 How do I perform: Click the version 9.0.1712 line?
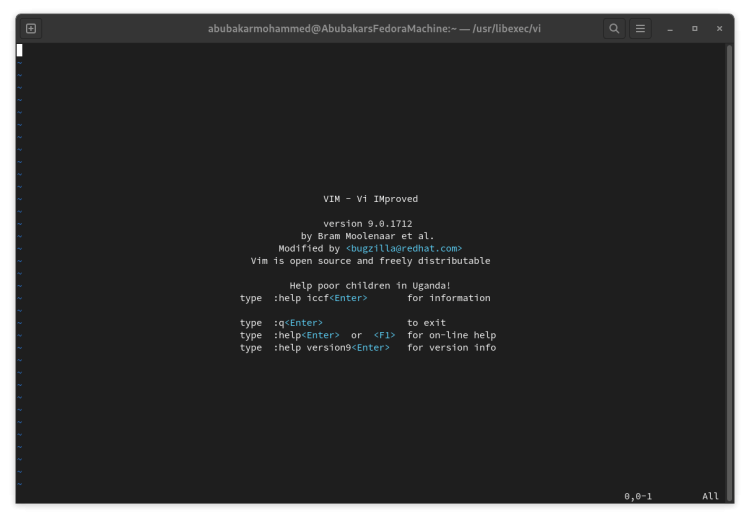(x=367, y=223)
